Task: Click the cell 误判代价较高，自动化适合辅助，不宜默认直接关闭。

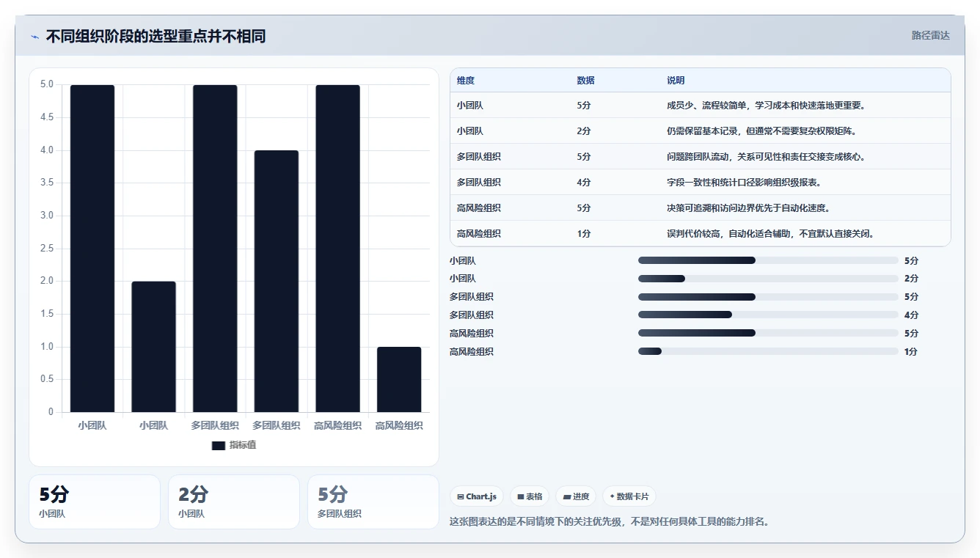Action: tap(771, 234)
